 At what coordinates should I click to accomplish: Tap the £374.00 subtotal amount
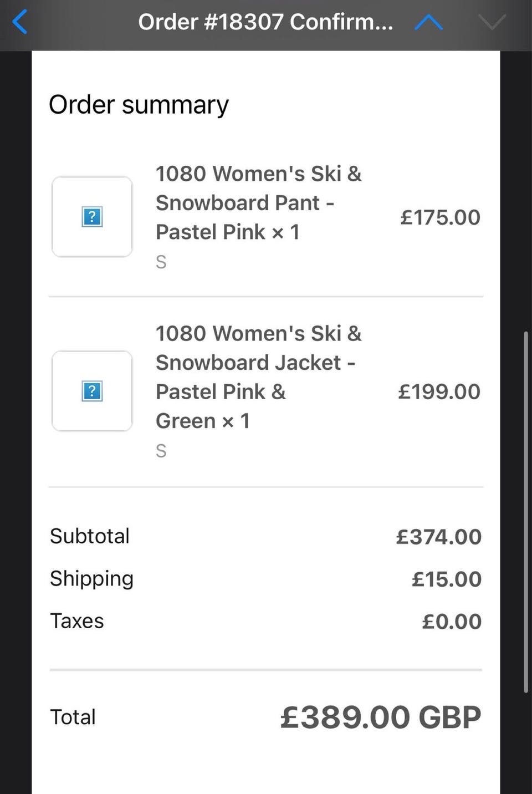[x=438, y=537]
